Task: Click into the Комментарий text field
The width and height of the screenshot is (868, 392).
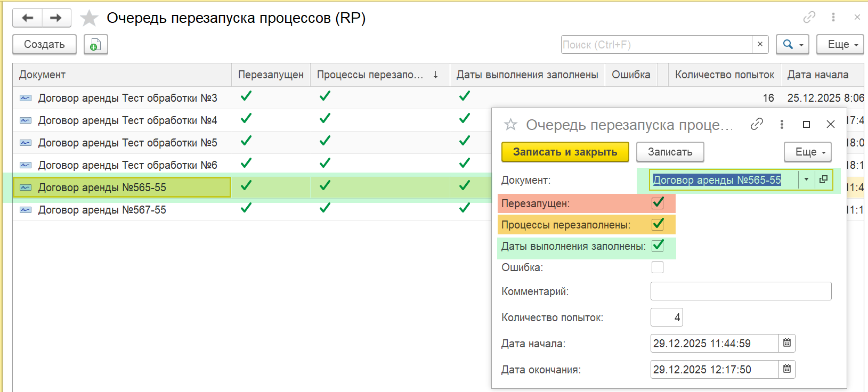Action: 741,291
